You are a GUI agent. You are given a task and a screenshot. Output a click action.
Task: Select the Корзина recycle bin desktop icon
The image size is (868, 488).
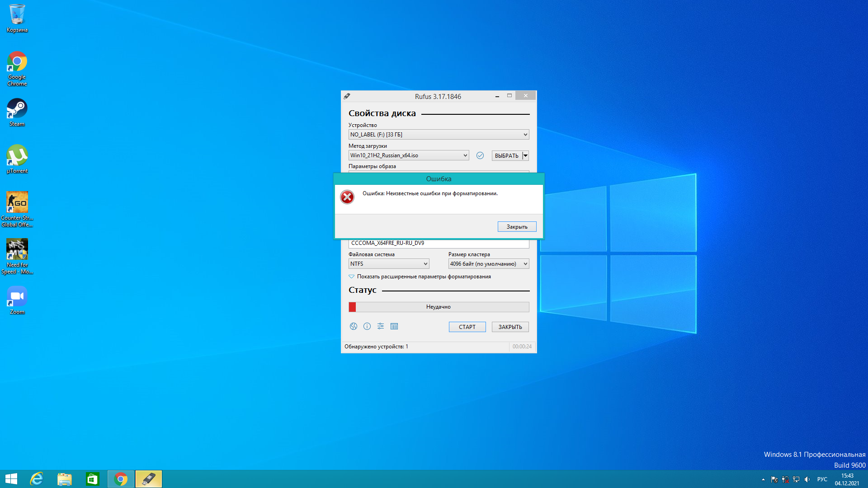(x=17, y=19)
